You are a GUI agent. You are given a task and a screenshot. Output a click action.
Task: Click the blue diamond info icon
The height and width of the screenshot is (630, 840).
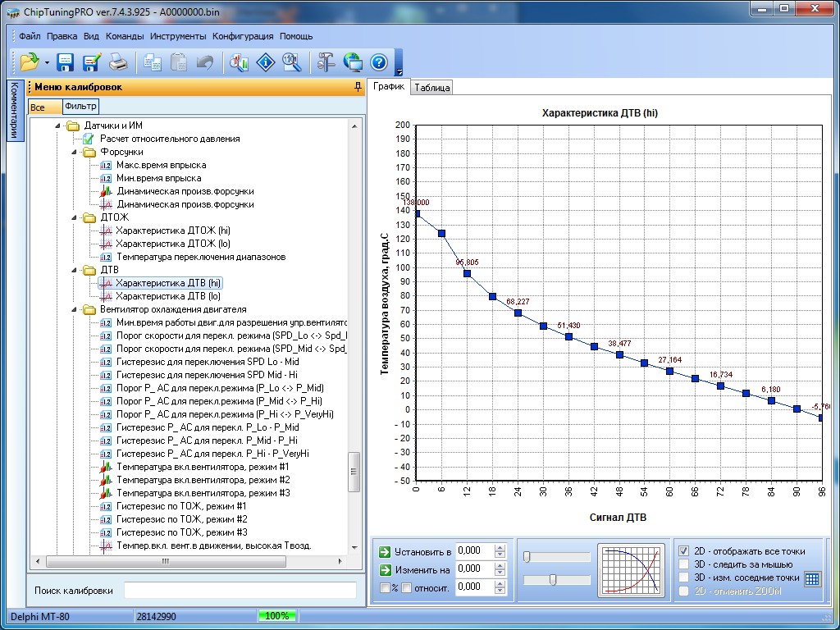[265, 62]
